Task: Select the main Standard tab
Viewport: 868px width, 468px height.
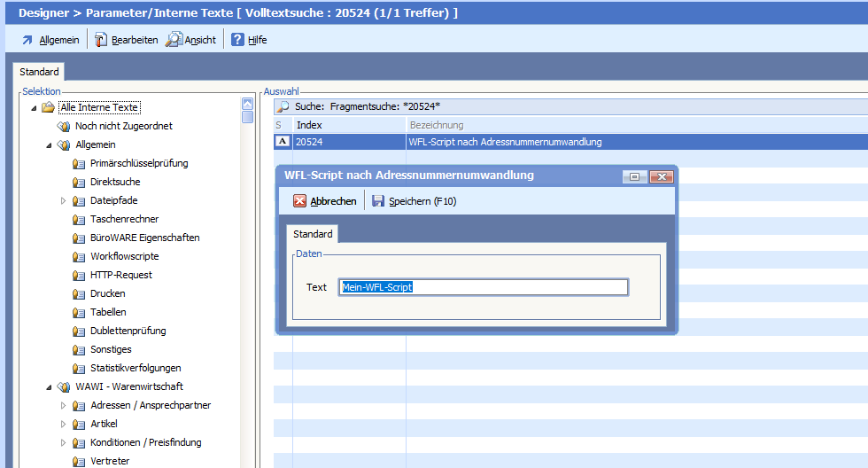Action: click(x=39, y=72)
